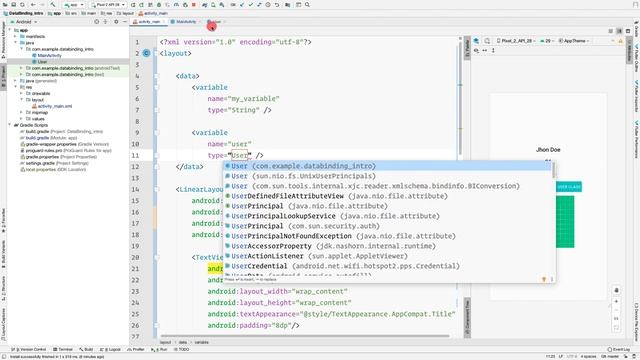Choose UserActionListener suggestion
The image size is (640, 360).
[x=388, y=256]
